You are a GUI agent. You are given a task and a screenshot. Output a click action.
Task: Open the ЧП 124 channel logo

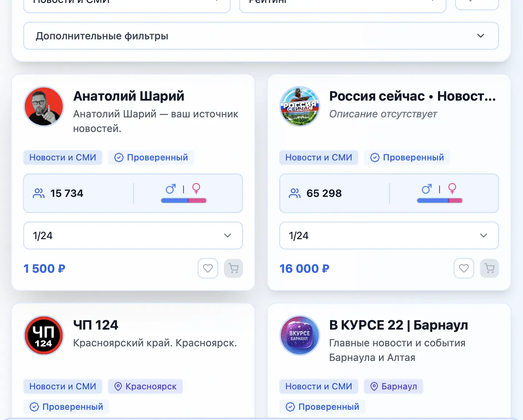pyautogui.click(x=44, y=335)
